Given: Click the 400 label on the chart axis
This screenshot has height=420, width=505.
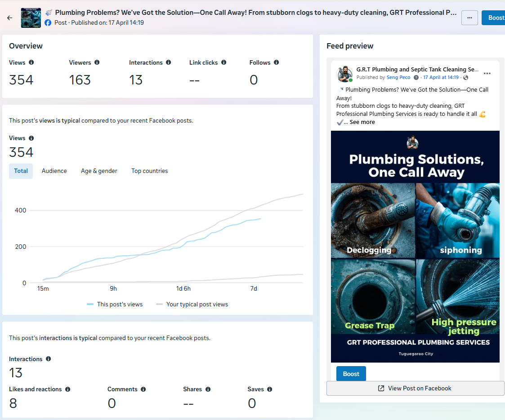Looking at the screenshot, I should point(21,210).
